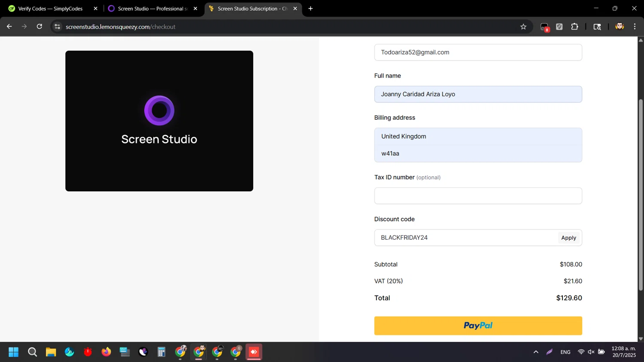The height and width of the screenshot is (362, 644).
Task: Open the red timer app on taskbar
Action: (x=88, y=352)
